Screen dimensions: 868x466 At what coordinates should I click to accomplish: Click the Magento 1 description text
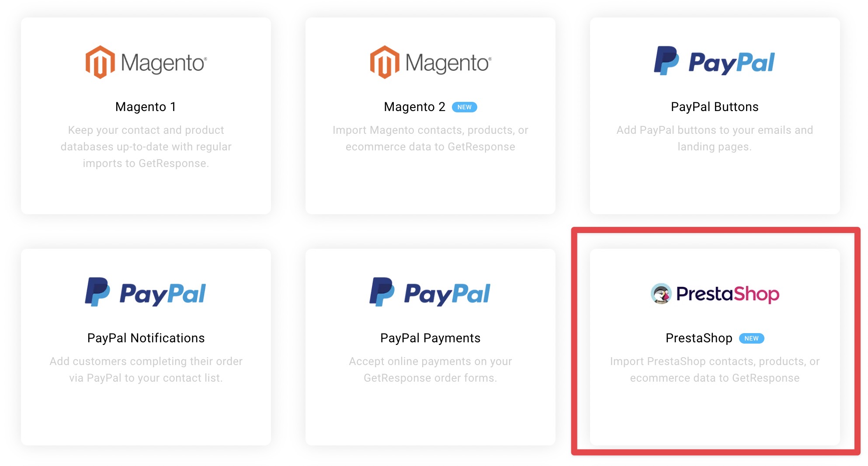coord(146,146)
